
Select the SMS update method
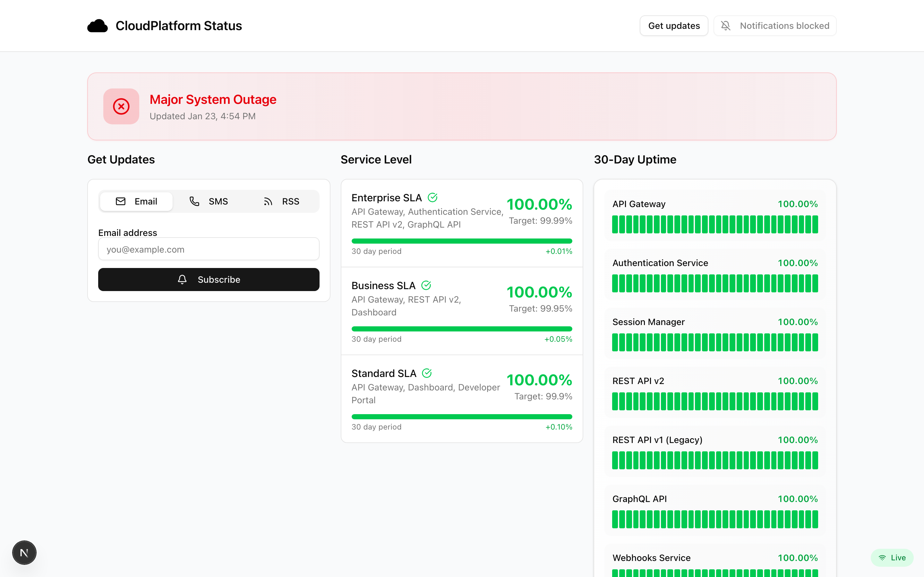(209, 201)
